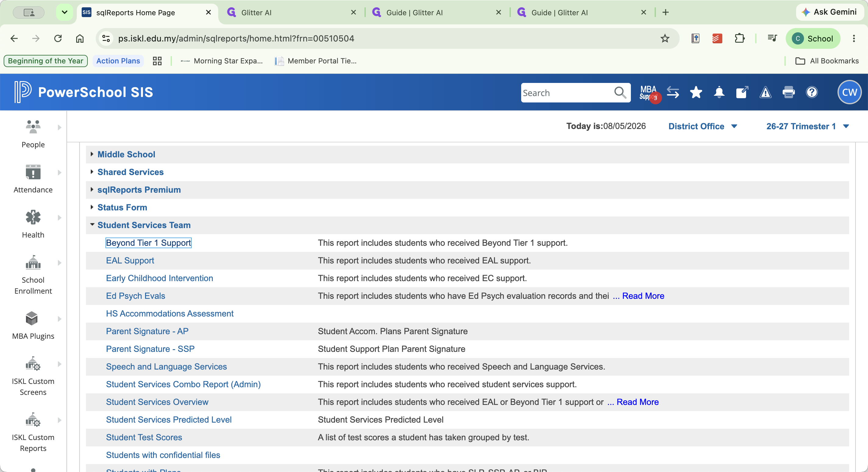Viewport: 868px width, 472px height.
Task: Open Parent Signature - AP report
Action: [x=147, y=331]
